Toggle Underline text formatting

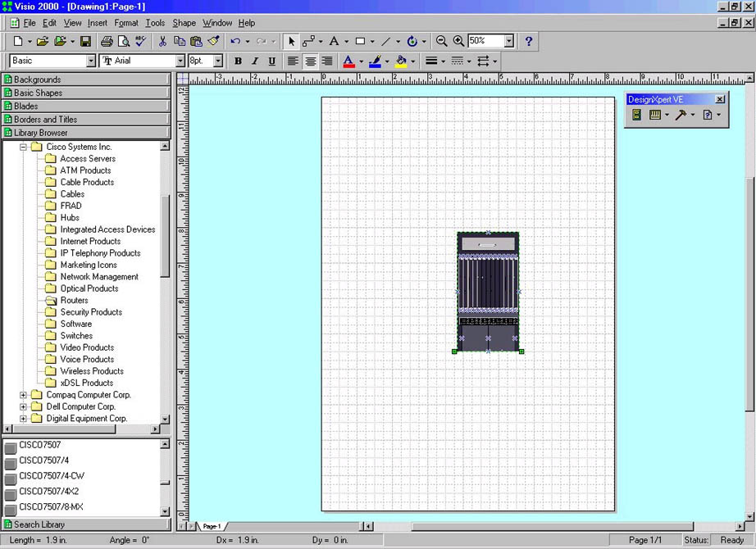pyautogui.click(x=271, y=61)
